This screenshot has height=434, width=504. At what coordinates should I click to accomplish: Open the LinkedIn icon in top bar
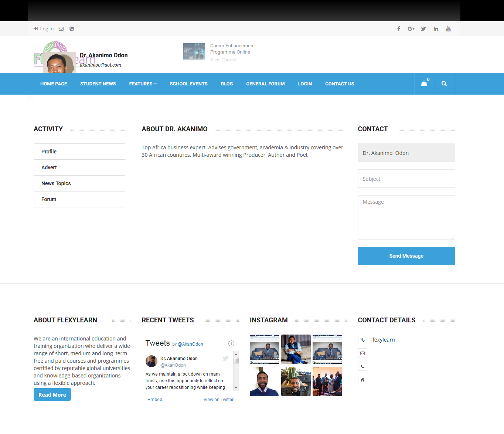coord(436,29)
